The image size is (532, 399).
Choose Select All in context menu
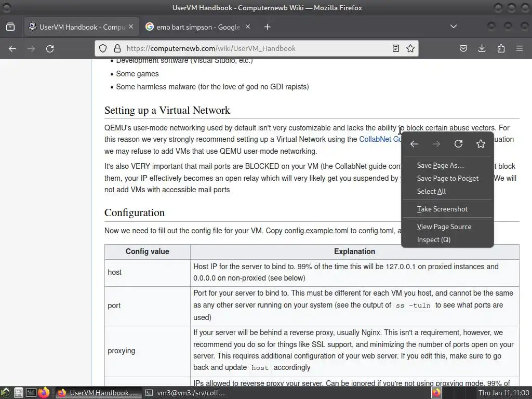coord(431,191)
